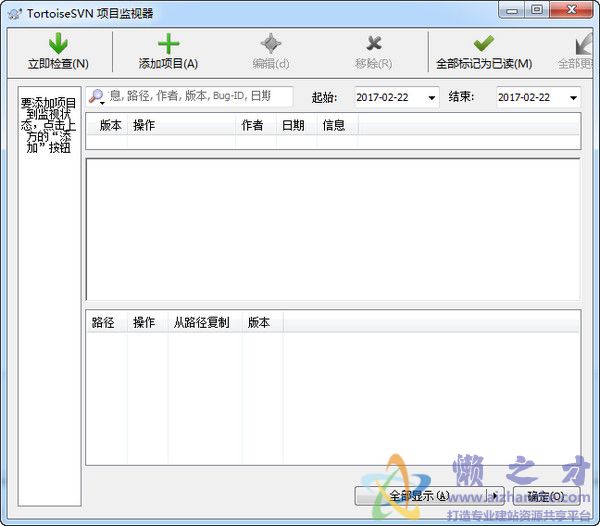The width and height of the screenshot is (600, 526).
Task: Click the TortoiseSVN title bar icon
Action: pyautogui.click(x=15, y=14)
